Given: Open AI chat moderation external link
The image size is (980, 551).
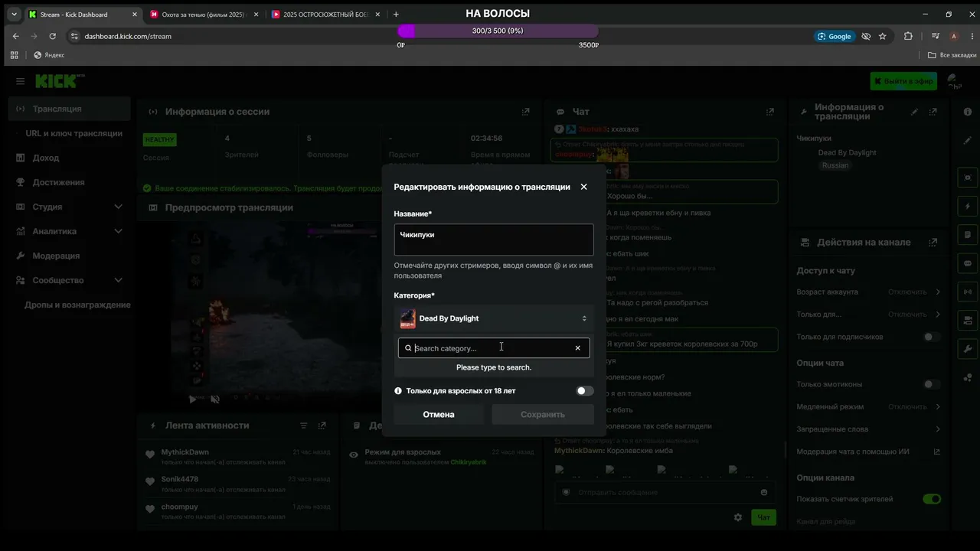Looking at the screenshot, I should tap(936, 452).
